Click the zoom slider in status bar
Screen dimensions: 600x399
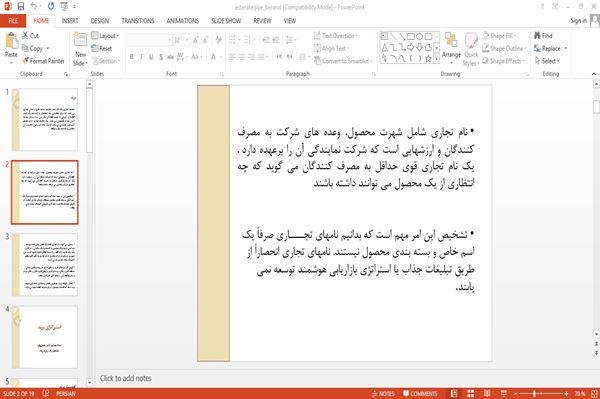tap(541, 394)
